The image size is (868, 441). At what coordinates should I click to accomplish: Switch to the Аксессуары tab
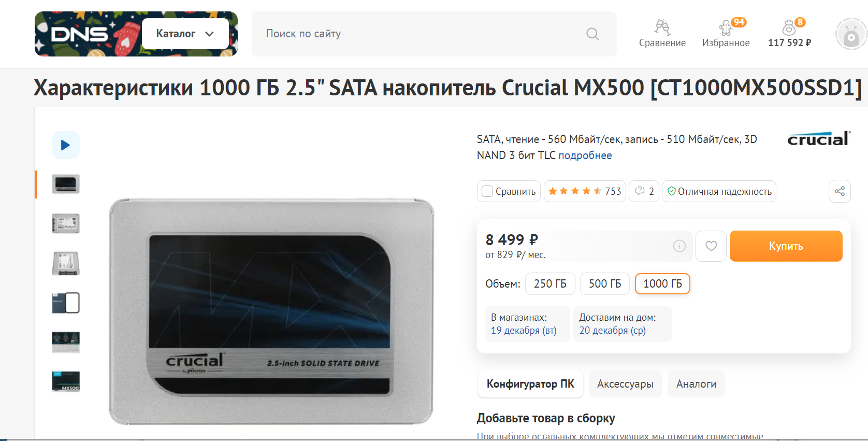click(x=625, y=384)
